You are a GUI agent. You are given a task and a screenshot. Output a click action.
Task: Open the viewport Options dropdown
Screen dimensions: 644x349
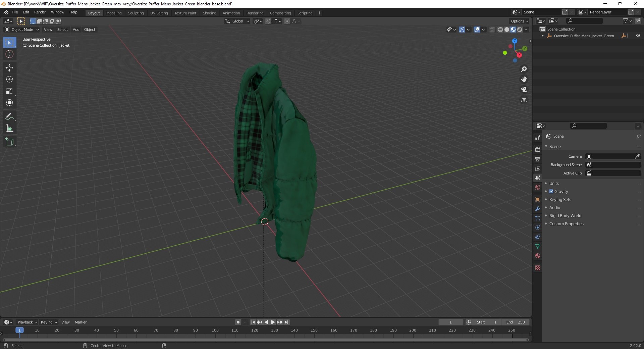click(520, 21)
